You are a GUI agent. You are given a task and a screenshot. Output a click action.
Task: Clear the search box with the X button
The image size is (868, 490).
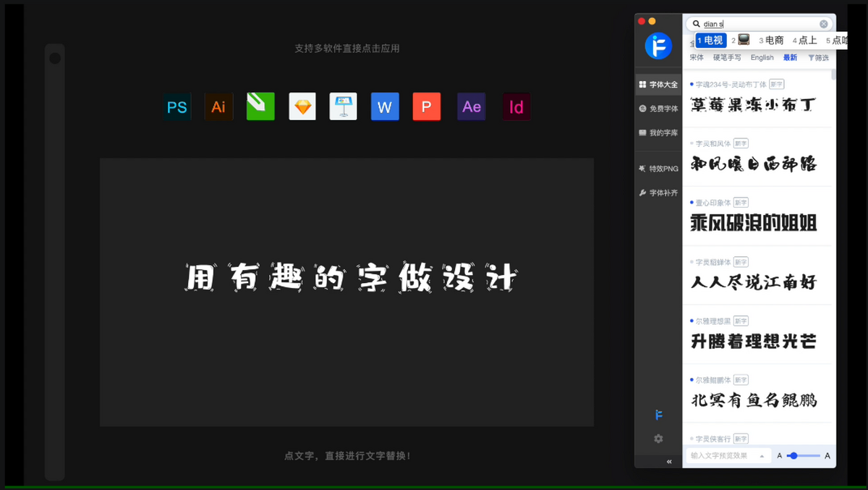pyautogui.click(x=823, y=24)
